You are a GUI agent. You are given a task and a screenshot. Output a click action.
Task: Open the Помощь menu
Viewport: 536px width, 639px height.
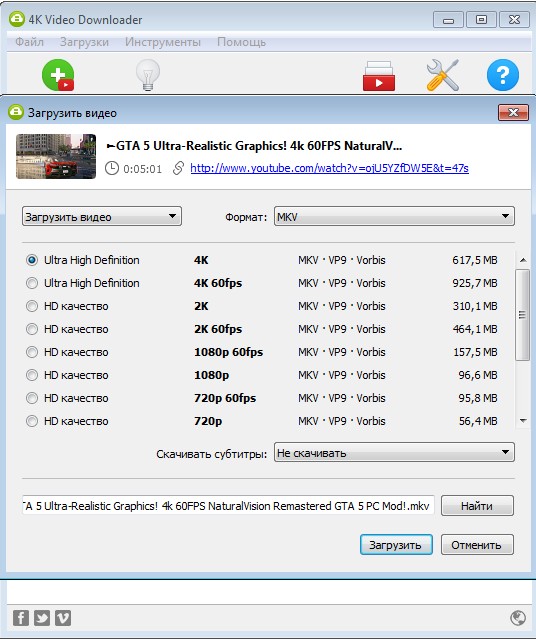click(x=241, y=42)
